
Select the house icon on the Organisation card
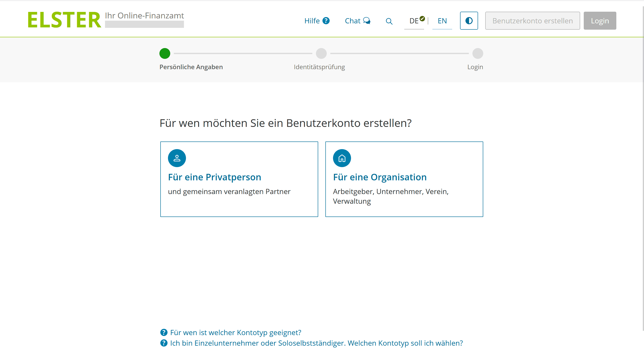(342, 158)
